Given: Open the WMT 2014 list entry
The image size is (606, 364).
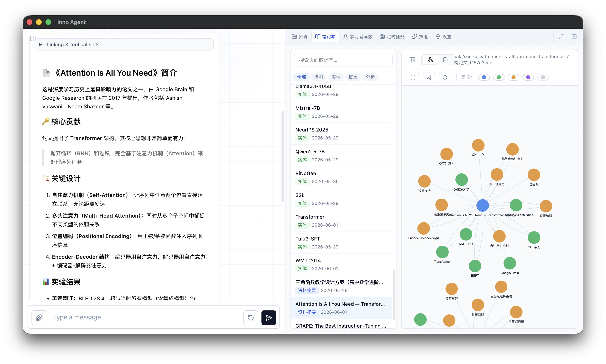Looking at the screenshot, I should (x=341, y=264).
